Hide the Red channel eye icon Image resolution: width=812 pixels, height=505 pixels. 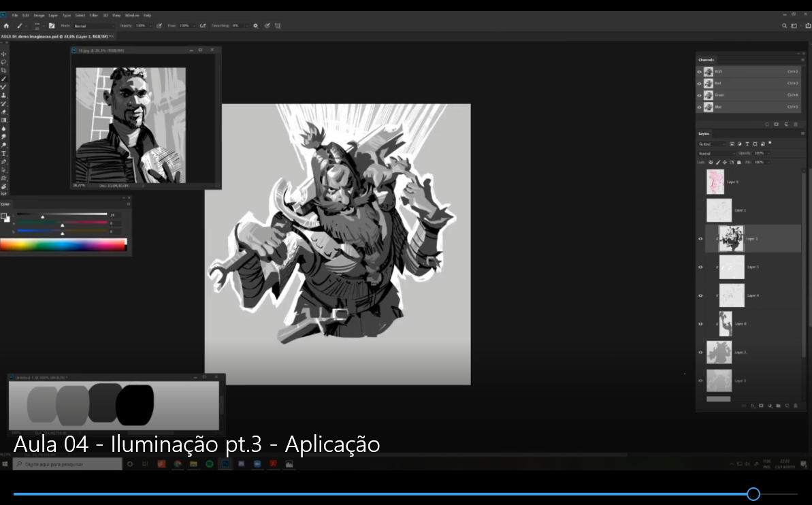click(x=699, y=83)
